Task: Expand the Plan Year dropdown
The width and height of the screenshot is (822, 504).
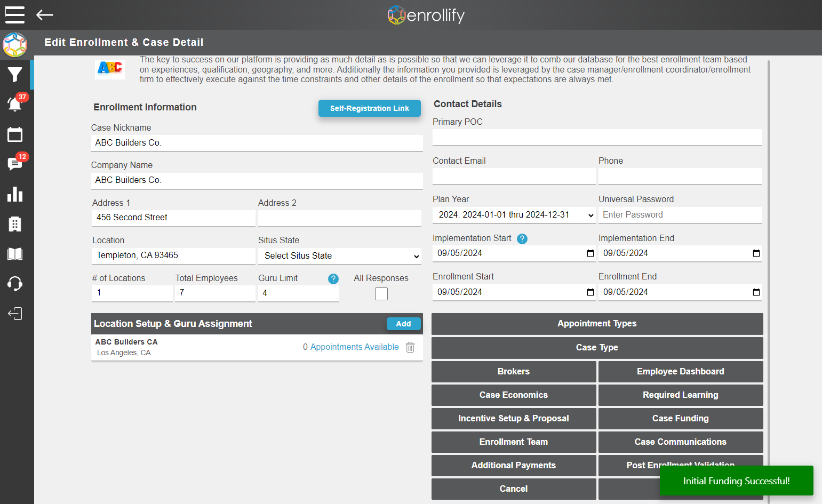Action: click(514, 215)
